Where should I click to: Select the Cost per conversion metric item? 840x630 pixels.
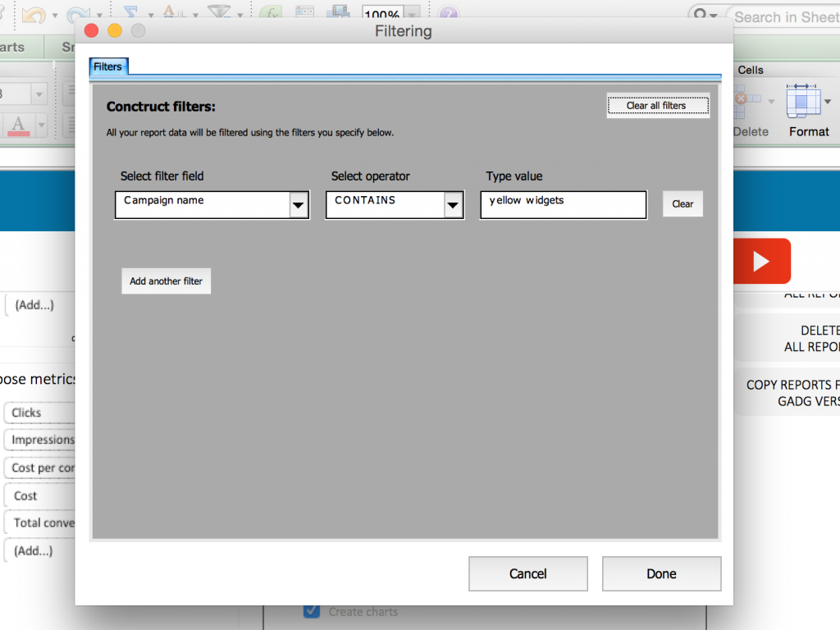click(x=40, y=468)
